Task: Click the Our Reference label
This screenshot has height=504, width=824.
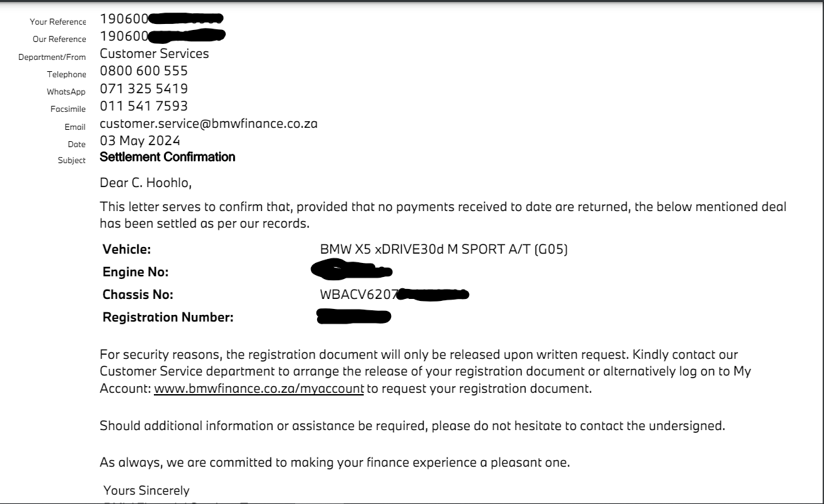Action: coord(61,40)
